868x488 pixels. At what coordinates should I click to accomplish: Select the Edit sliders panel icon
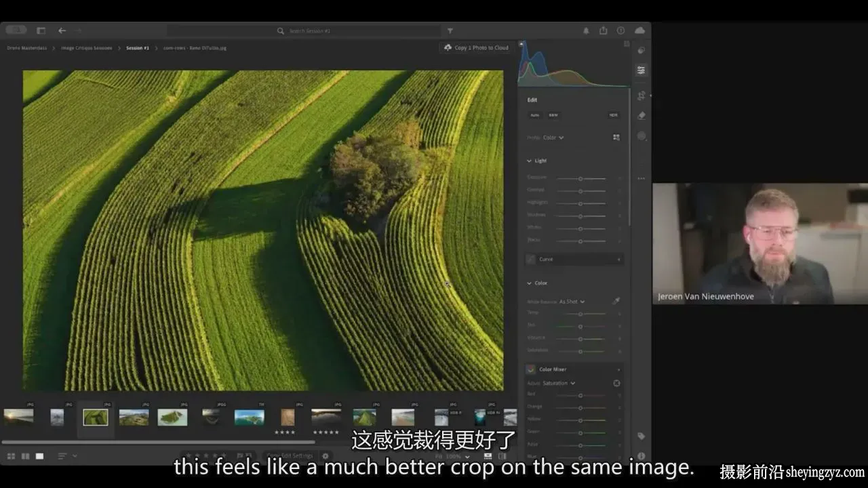(641, 70)
